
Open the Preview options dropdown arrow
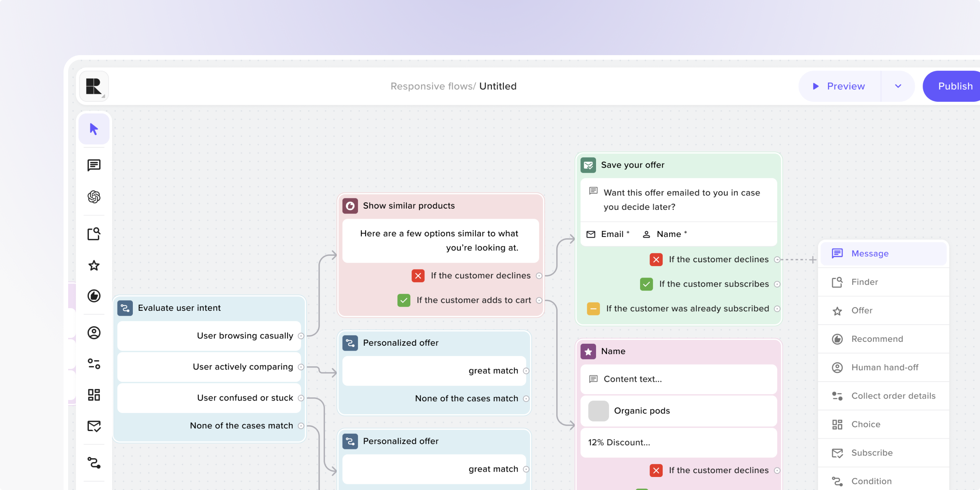pyautogui.click(x=898, y=86)
